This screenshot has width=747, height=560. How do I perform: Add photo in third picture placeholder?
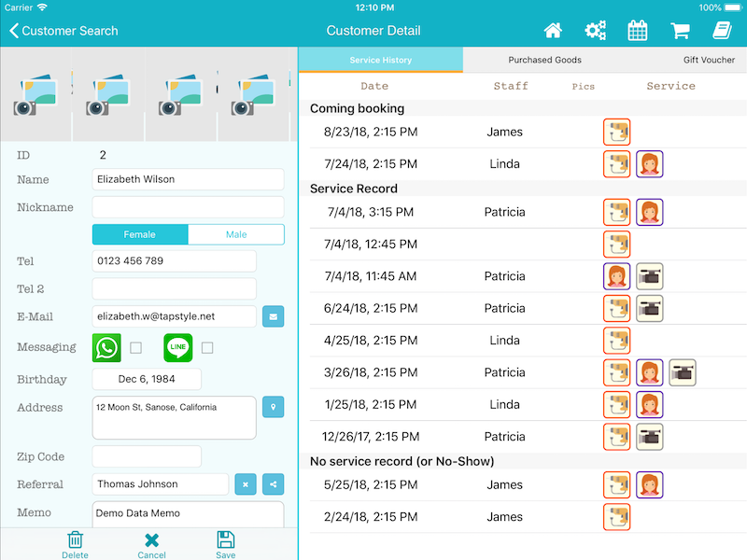point(180,95)
